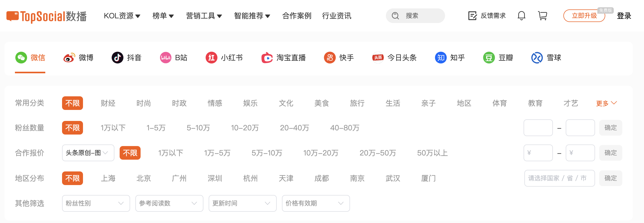644x223 pixels.
Task: Open 行业资讯 in navigation
Action: [x=337, y=16]
